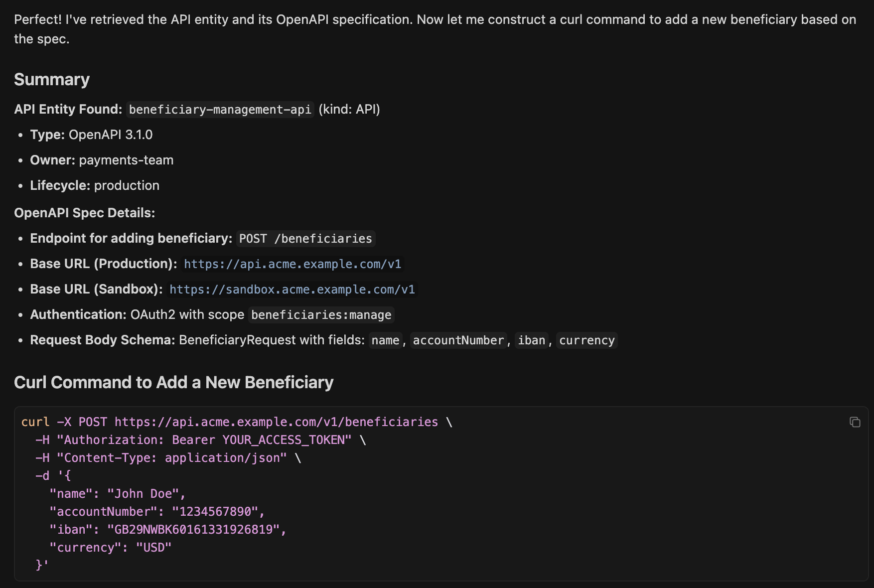Select the Curl Command heading

[174, 382]
